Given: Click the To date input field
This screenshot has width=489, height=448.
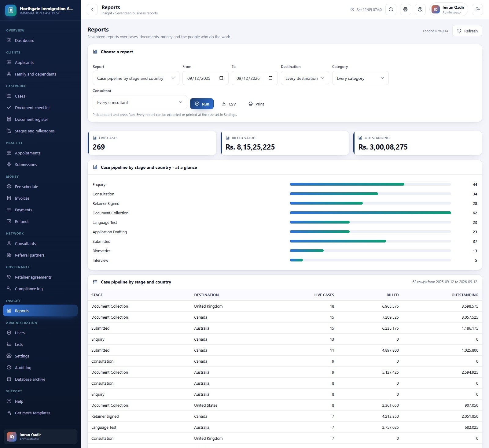Looking at the screenshot, I should click(255, 78).
